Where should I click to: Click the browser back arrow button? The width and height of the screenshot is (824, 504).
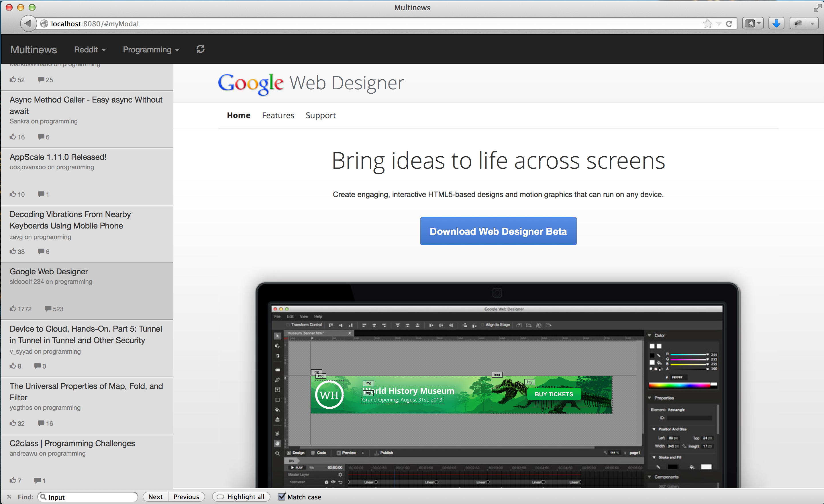coord(28,23)
